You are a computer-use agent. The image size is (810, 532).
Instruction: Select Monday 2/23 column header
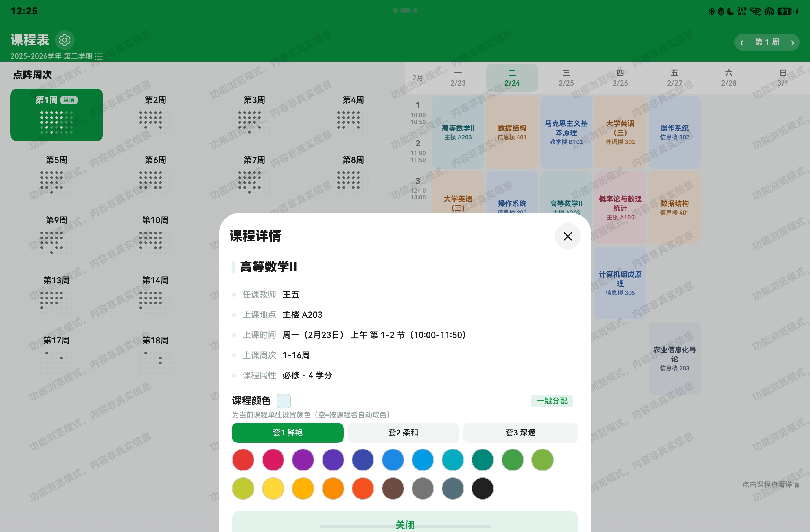pos(458,78)
